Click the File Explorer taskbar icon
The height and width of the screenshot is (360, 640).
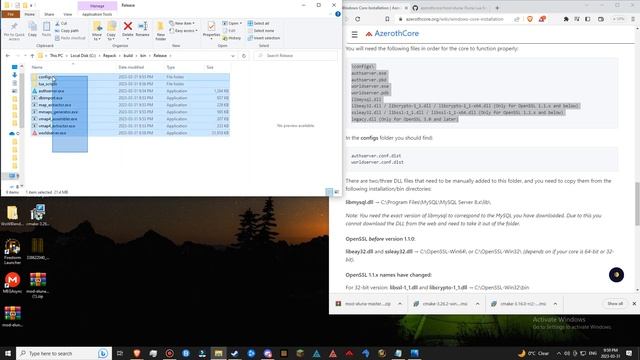(x=218, y=353)
